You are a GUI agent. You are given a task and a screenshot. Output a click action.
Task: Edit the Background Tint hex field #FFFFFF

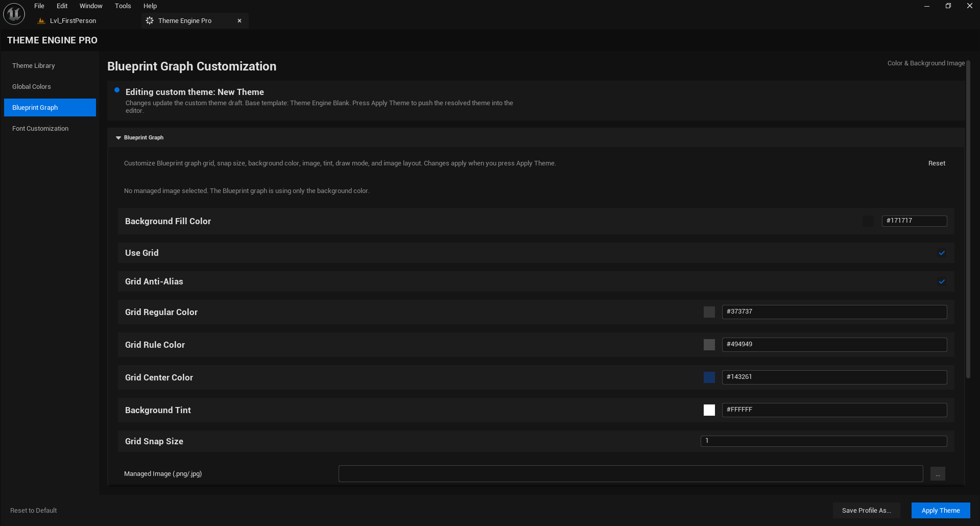[834, 410]
